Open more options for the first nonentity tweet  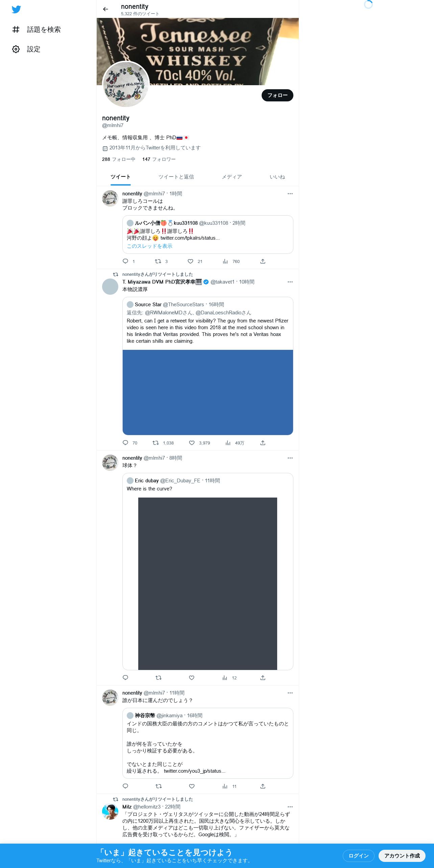[290, 194]
